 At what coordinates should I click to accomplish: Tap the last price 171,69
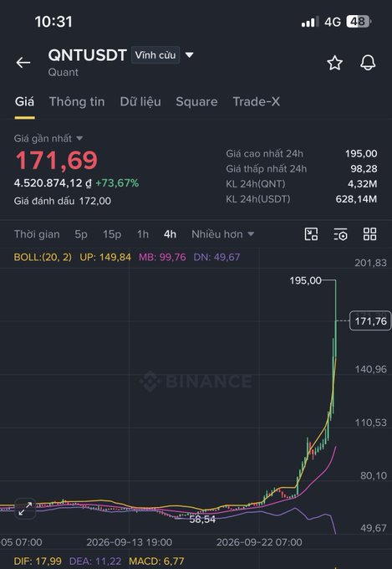click(56, 160)
